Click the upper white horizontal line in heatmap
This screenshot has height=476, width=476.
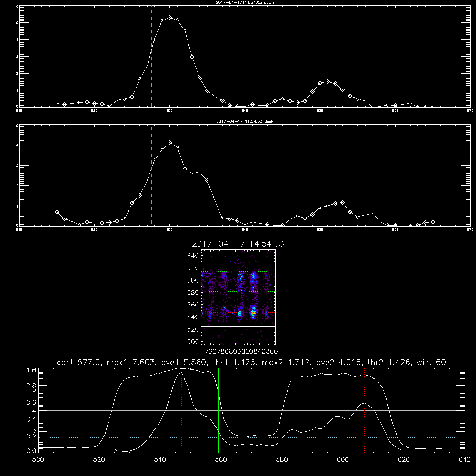tap(238, 268)
